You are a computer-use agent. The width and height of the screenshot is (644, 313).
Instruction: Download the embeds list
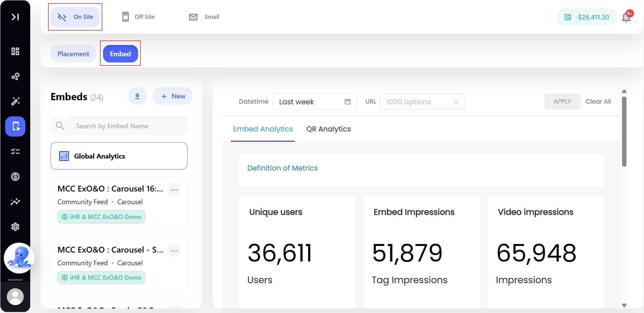coord(137,96)
